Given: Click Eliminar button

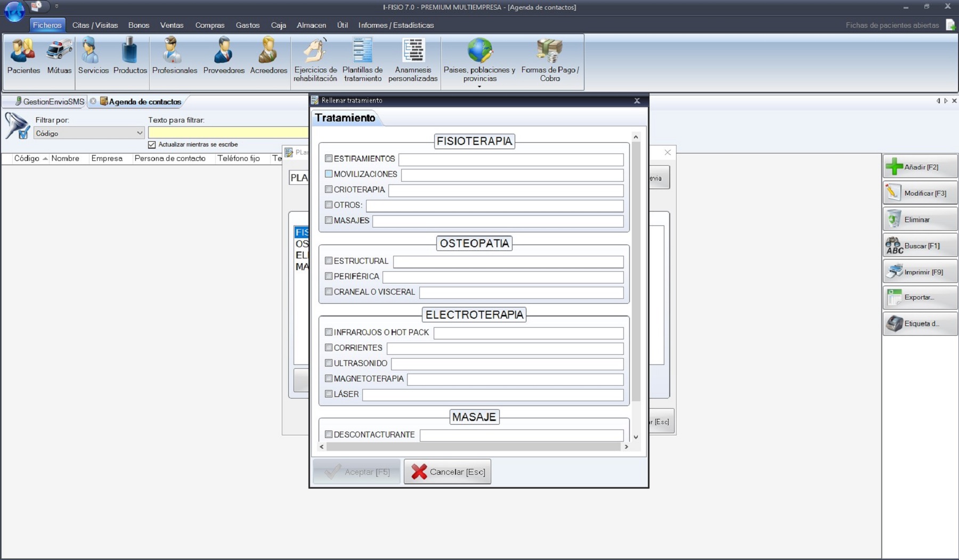Looking at the screenshot, I should (920, 219).
